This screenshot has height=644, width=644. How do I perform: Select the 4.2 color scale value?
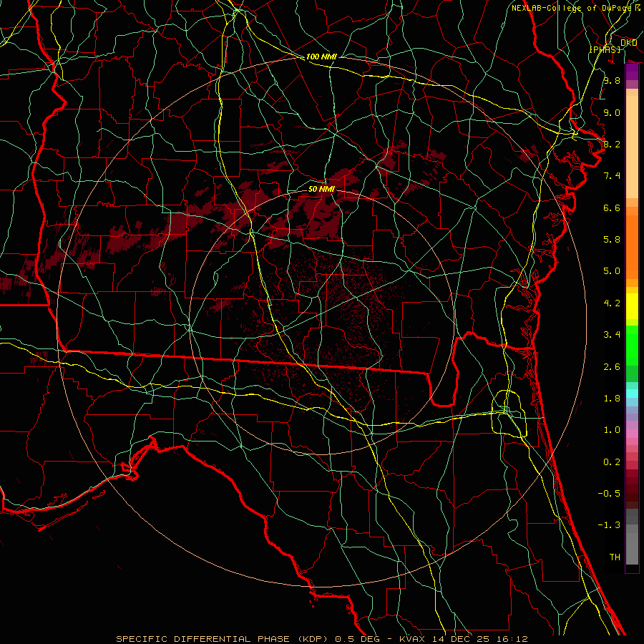(x=612, y=303)
